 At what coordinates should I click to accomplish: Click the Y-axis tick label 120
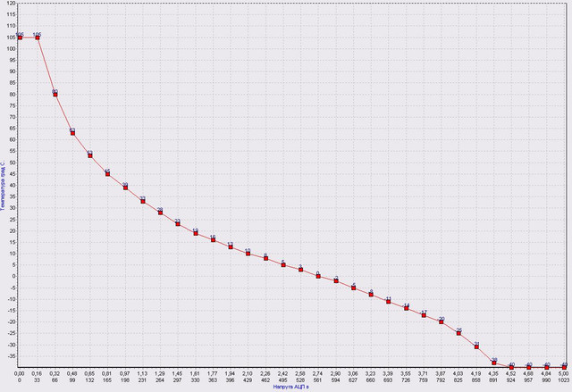tap(11, 4)
